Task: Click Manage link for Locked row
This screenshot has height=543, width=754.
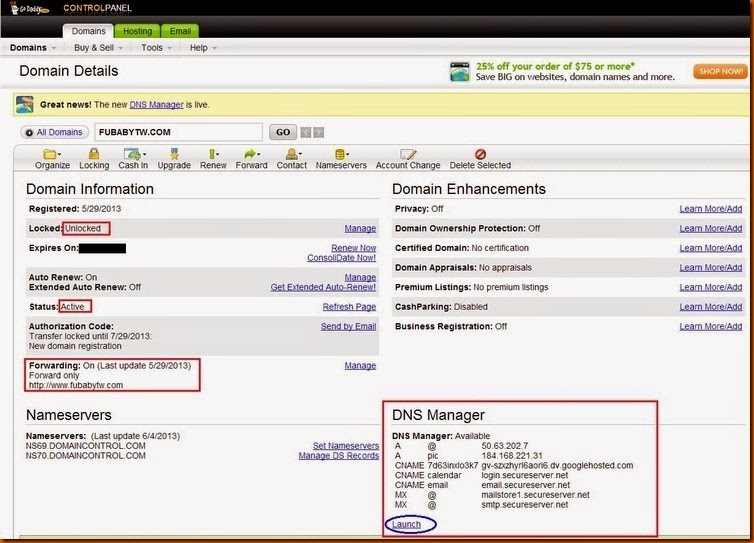Action: [x=360, y=228]
